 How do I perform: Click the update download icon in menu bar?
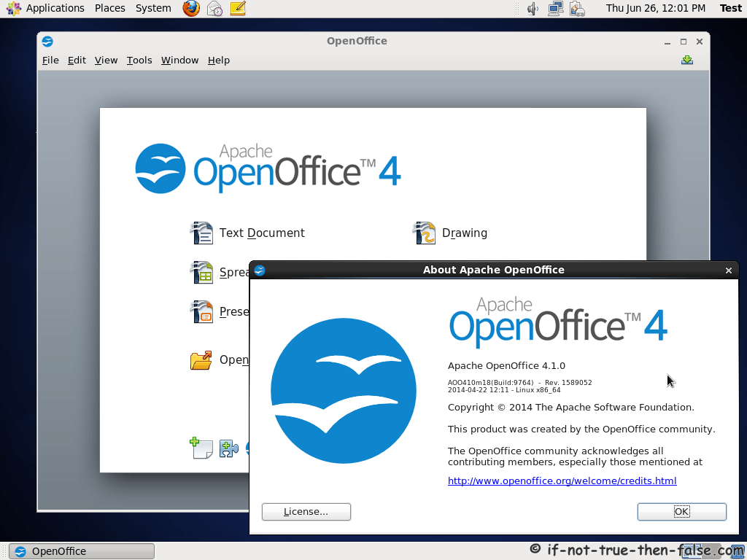pos(687,60)
